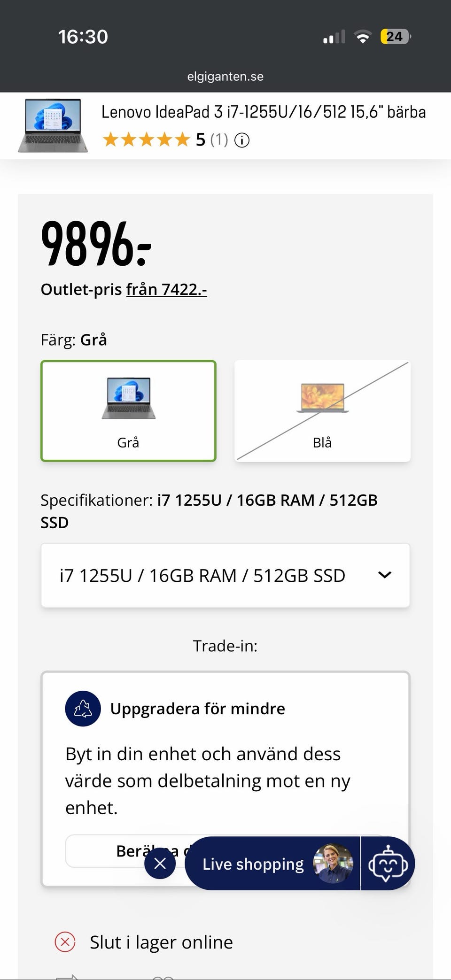Click the review count (1)

[219, 140]
